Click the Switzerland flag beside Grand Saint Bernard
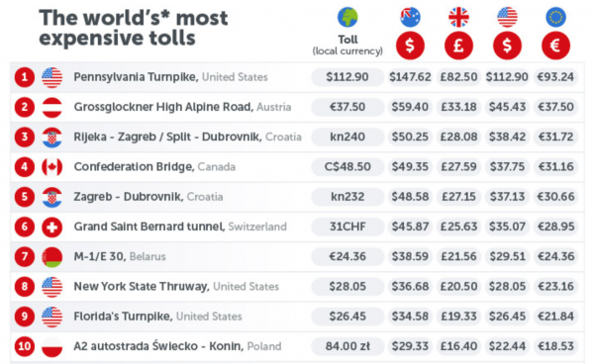 tap(51, 227)
